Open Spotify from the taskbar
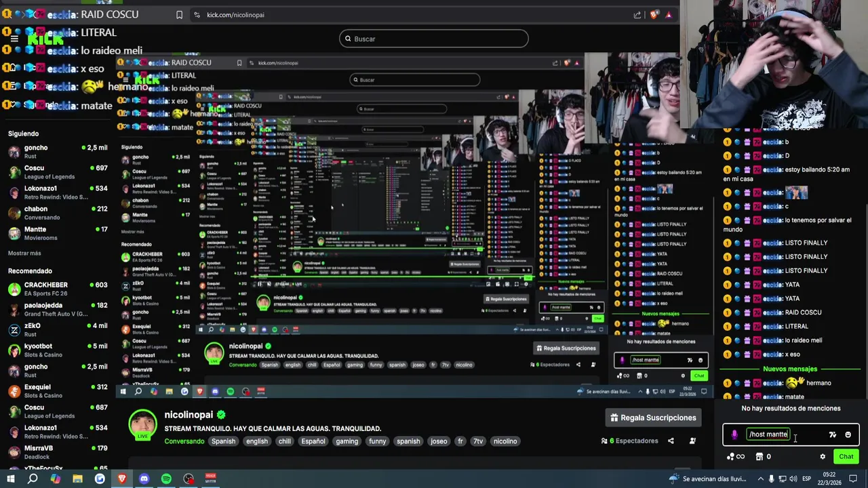This screenshot has width=868, height=488. pos(166,479)
